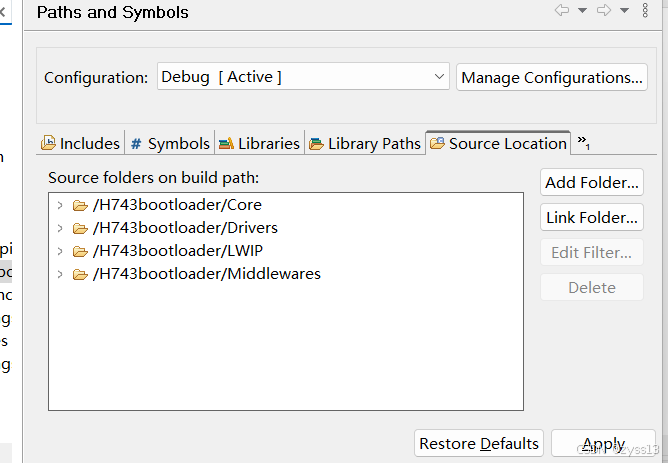
Task: Expand the /H743bootloader/Middlewares folder node
Action: (x=60, y=274)
